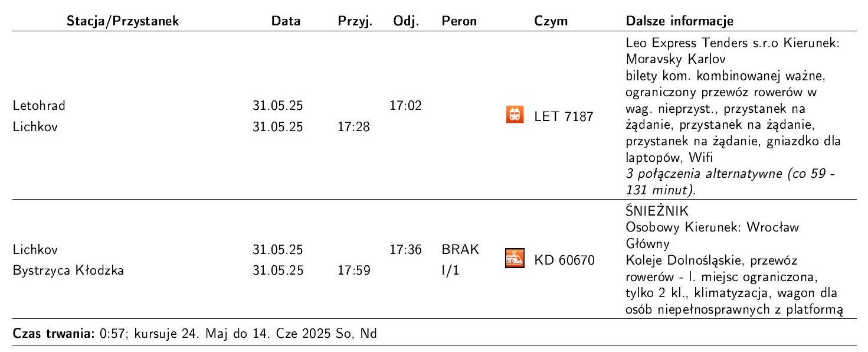Click the Czym column header
The width and height of the screenshot is (868, 352).
click(550, 22)
